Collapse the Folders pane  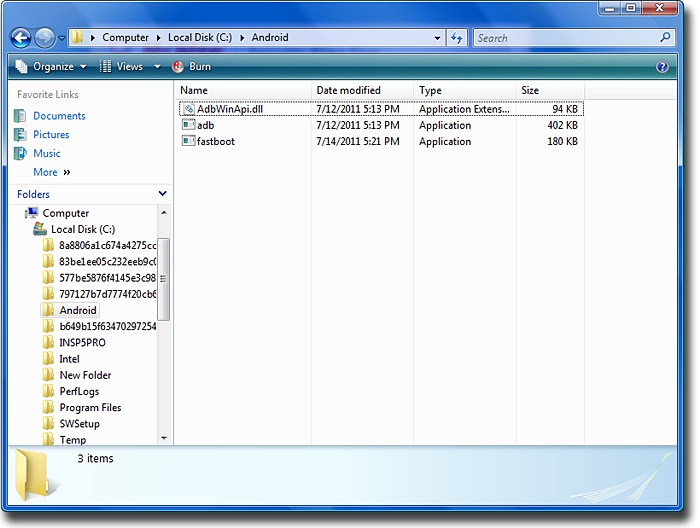(x=162, y=194)
